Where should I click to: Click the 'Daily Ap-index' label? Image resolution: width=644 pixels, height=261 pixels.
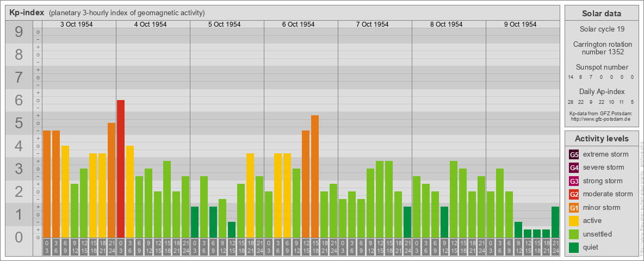pos(602,91)
